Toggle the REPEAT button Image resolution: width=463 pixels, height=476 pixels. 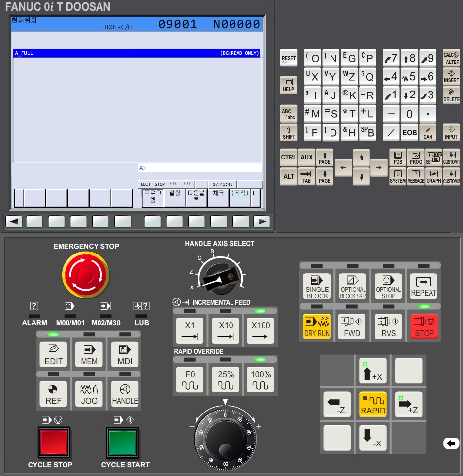coord(424,286)
